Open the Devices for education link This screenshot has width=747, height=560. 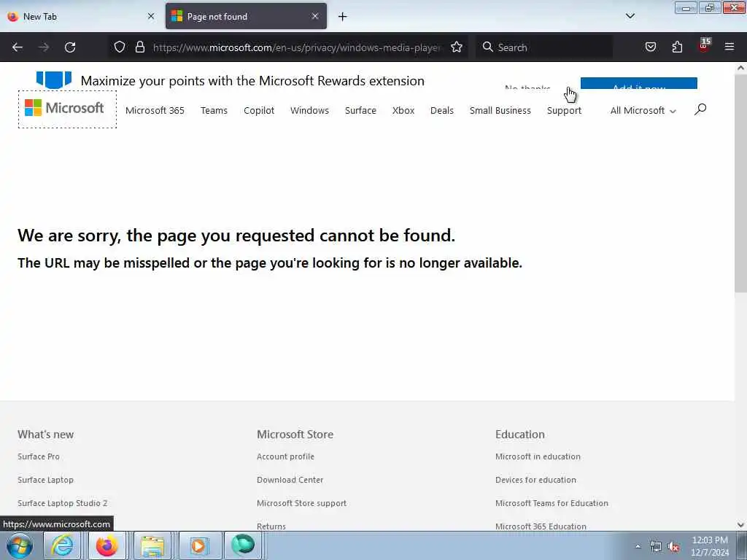coord(535,480)
